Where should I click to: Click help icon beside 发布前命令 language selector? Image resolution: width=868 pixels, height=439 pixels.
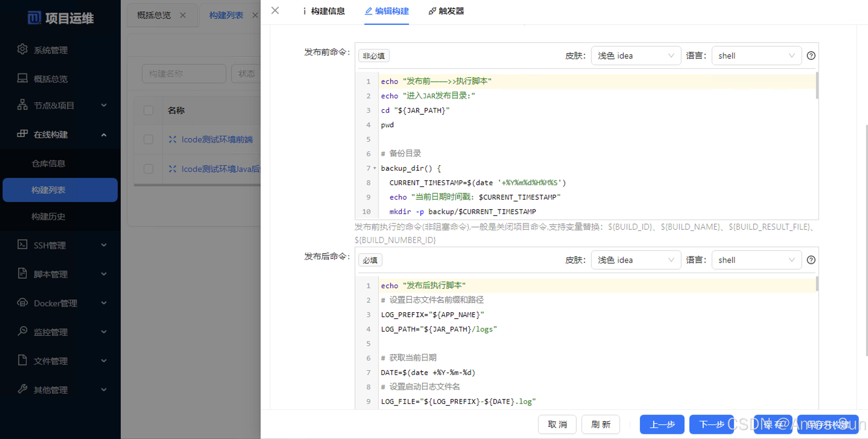tap(811, 55)
